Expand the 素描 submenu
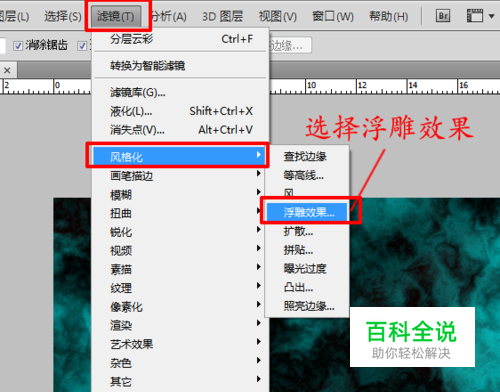Screen dimensions: 500x392 pos(180,269)
